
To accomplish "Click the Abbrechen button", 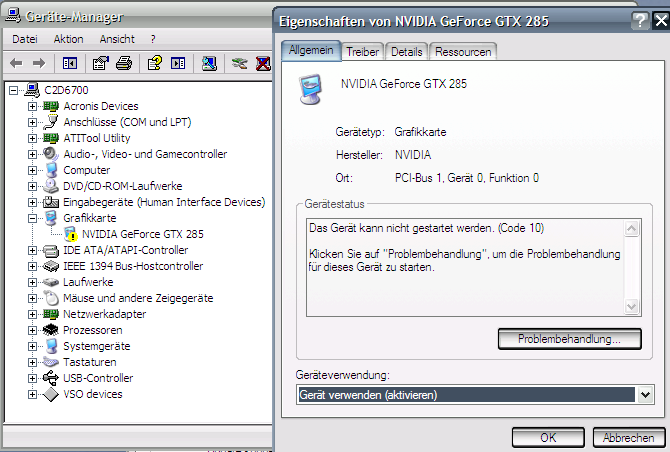I will point(629,437).
